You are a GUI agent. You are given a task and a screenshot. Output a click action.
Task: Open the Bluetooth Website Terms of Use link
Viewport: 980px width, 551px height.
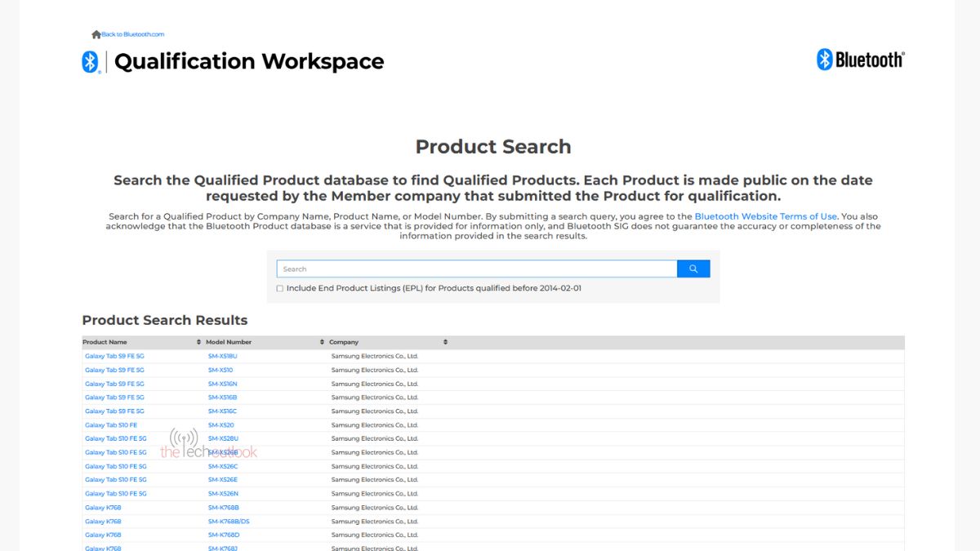click(x=765, y=216)
